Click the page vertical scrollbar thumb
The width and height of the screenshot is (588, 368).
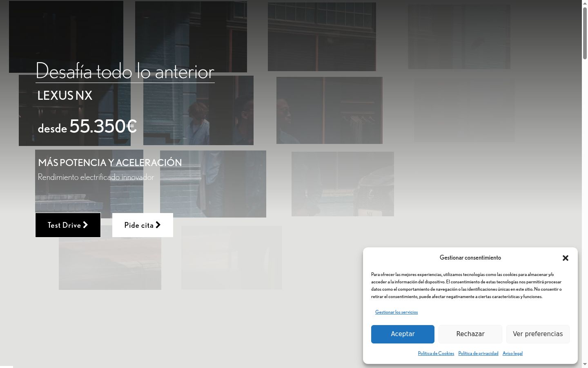[x=585, y=33]
